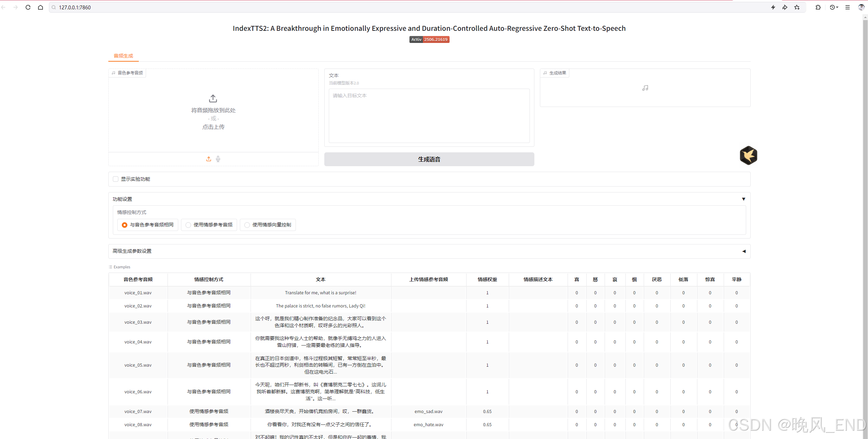Image resolution: width=868 pixels, height=439 pixels.
Task: Reload the page with refresh icon
Action: click(x=28, y=7)
